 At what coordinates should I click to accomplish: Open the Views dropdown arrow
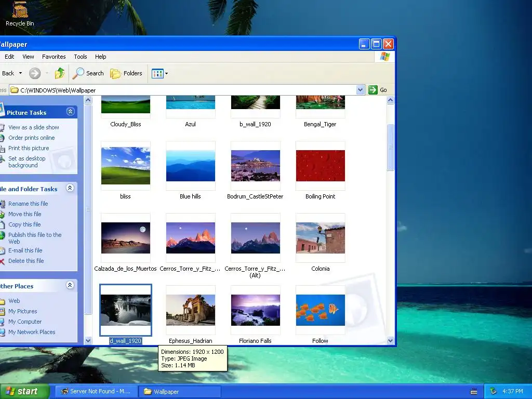166,73
